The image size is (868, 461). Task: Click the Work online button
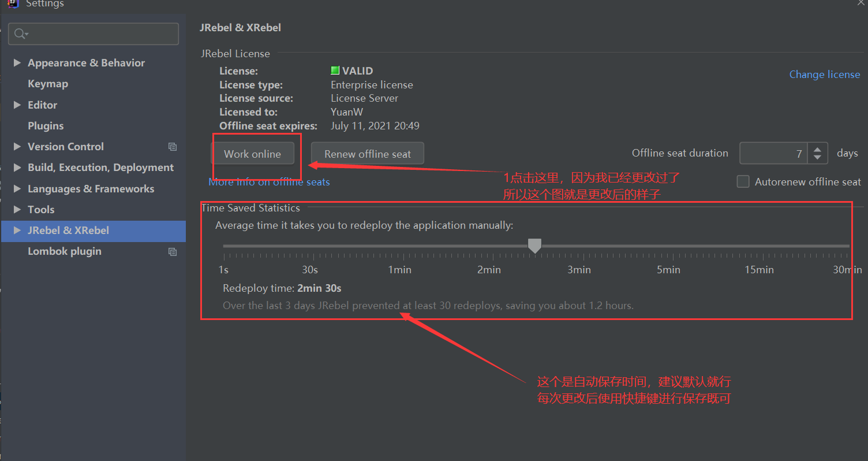coord(253,154)
